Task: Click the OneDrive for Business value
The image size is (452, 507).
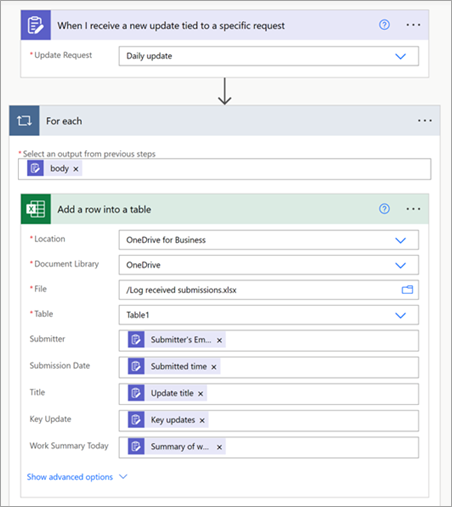Action: (x=166, y=240)
